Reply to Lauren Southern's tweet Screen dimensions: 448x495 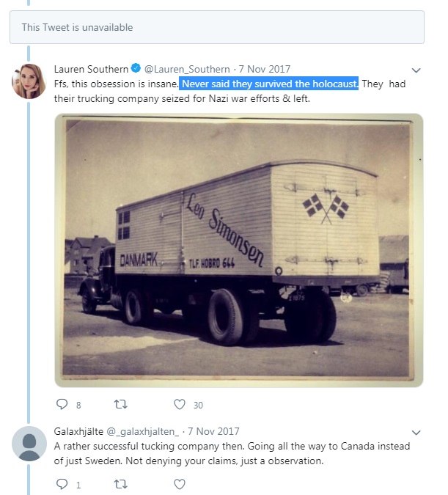(62, 404)
